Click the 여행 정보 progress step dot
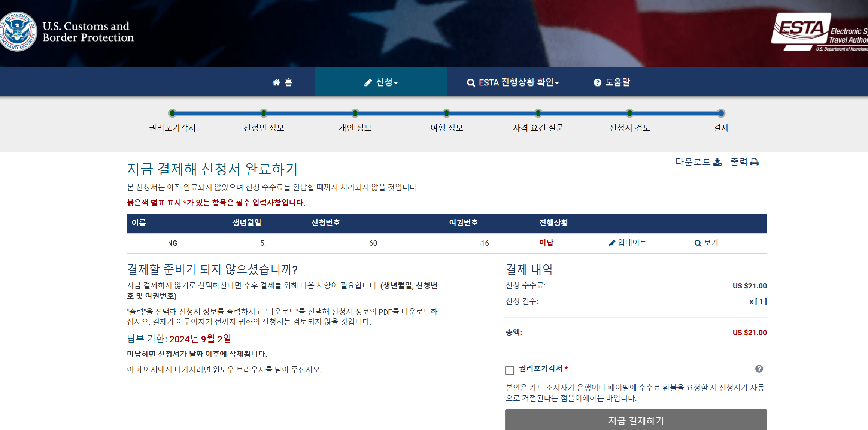 (446, 113)
